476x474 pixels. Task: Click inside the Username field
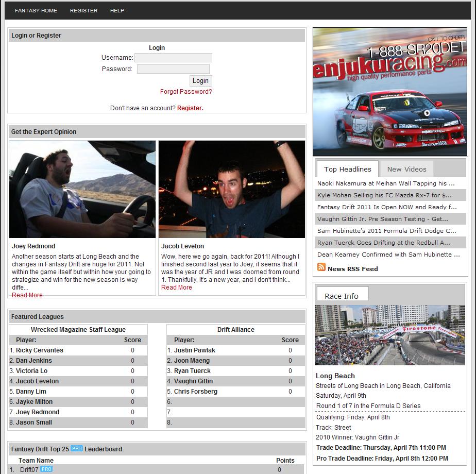(x=173, y=58)
